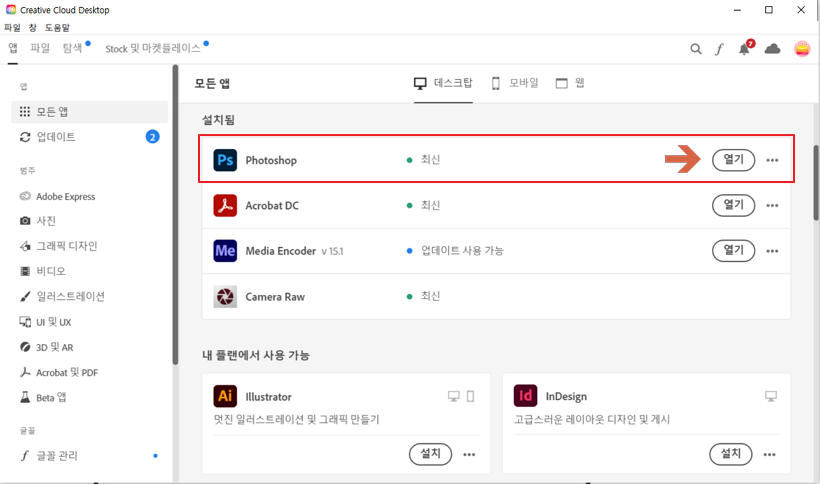This screenshot has width=820, height=484.
Task: Click 열기 button for Acrobat DC
Action: [x=733, y=205]
